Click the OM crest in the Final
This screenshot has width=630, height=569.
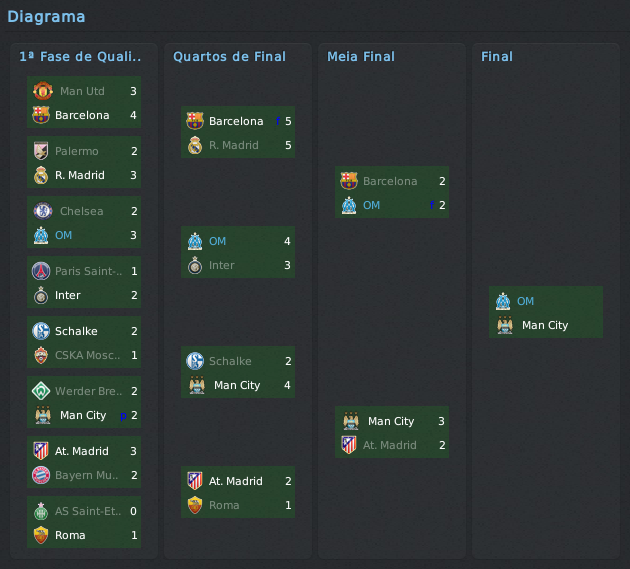(x=503, y=301)
